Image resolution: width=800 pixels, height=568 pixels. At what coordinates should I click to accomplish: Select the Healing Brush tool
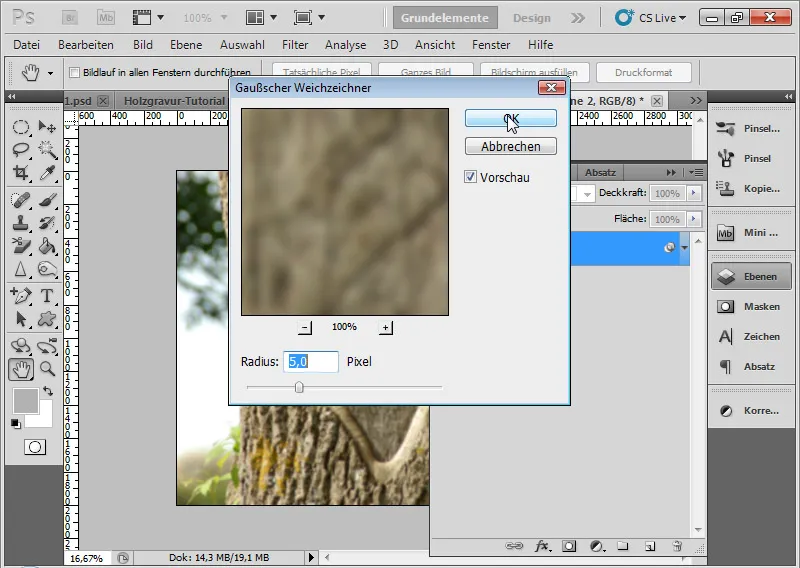click(x=20, y=200)
